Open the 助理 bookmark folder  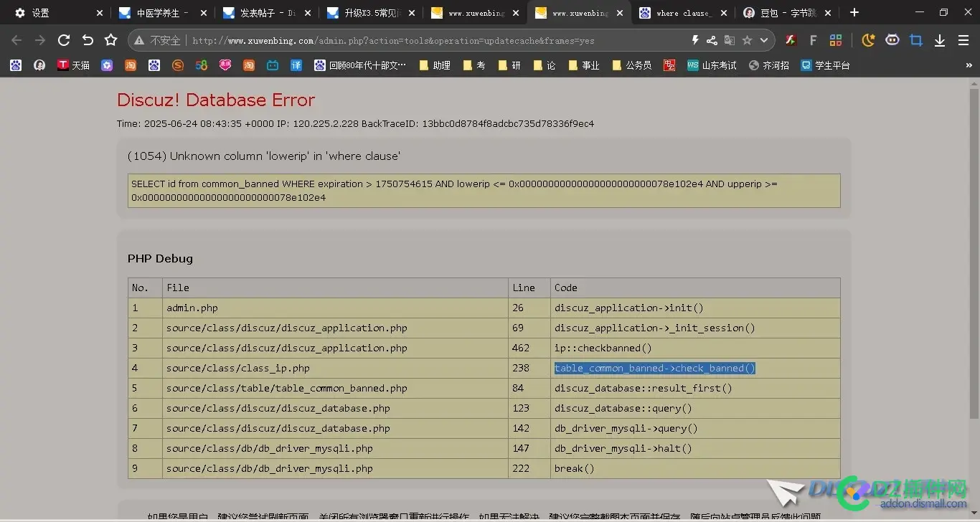coord(435,65)
